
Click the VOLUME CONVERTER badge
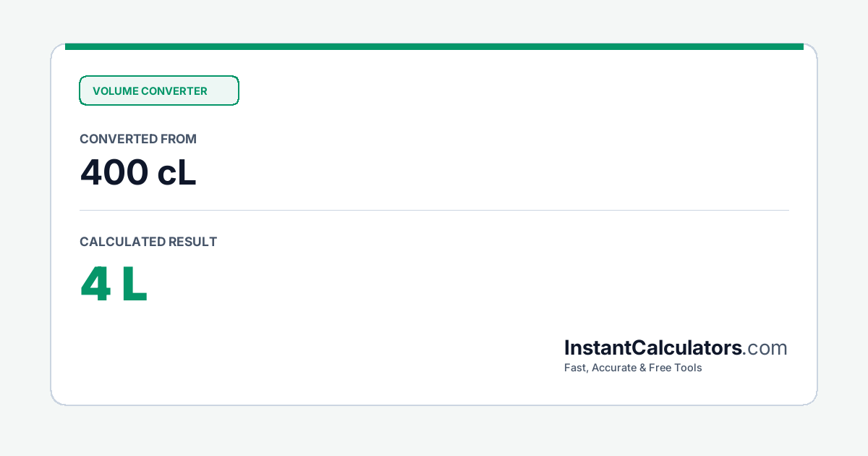point(159,90)
